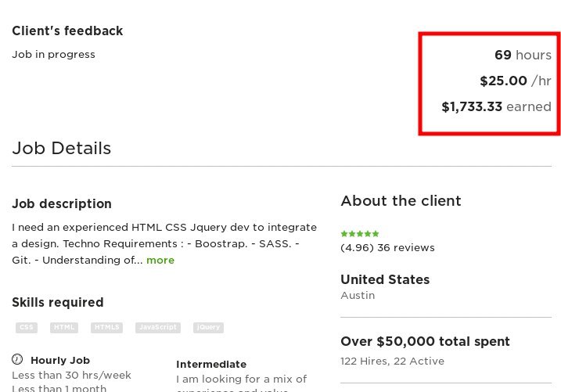Image resolution: width=561 pixels, height=392 pixels.
Task: Click the $25.00 /hr rate
Action: (515, 81)
